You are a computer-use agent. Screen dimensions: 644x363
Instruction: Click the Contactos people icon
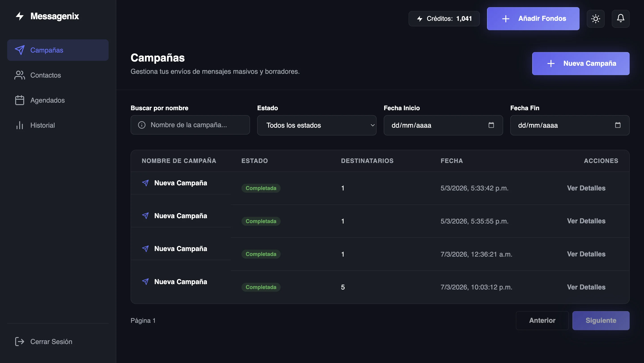tap(20, 75)
